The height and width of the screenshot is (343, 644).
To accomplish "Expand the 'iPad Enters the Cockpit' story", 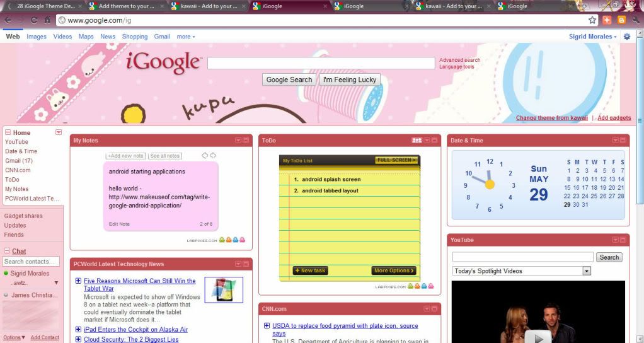I will tap(78, 330).
